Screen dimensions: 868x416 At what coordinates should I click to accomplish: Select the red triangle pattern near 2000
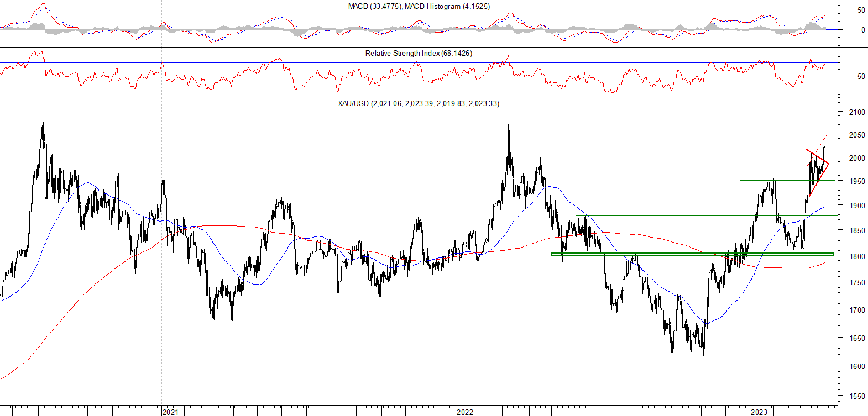coord(817,173)
